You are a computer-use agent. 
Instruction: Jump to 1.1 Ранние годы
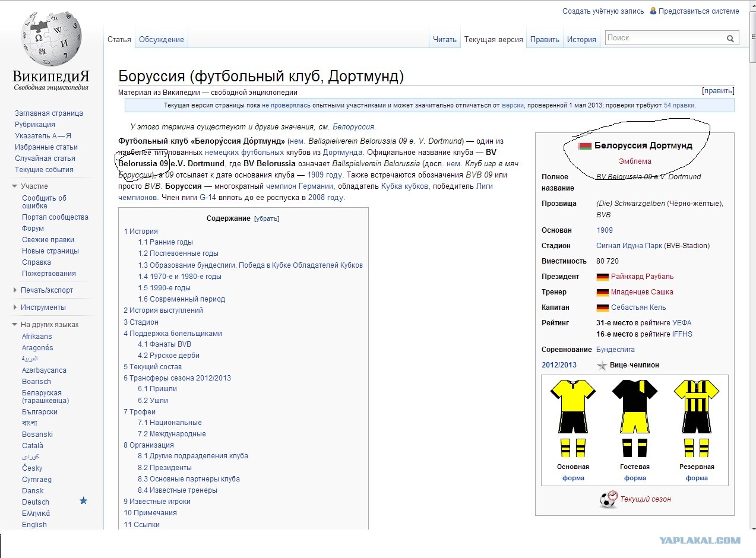tap(165, 242)
